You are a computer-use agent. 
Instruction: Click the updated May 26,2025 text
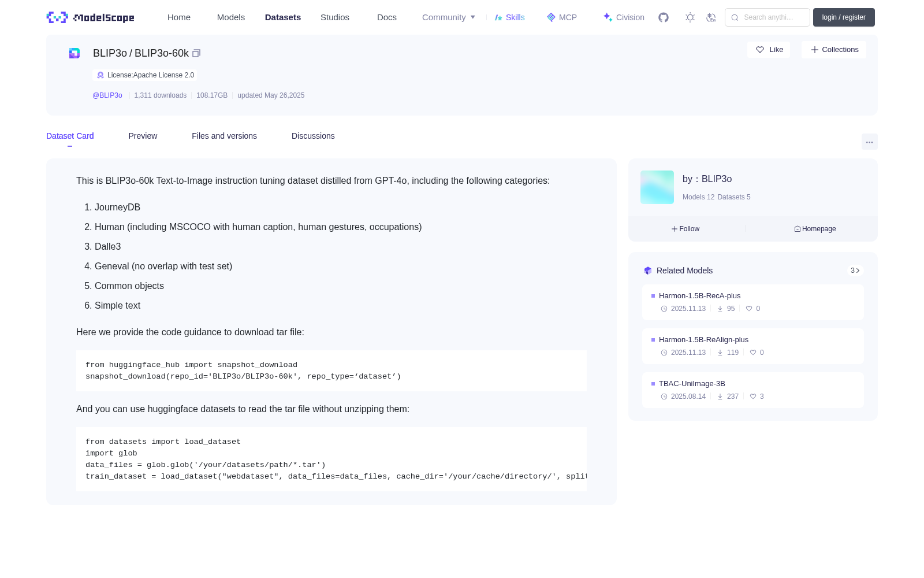[271, 95]
